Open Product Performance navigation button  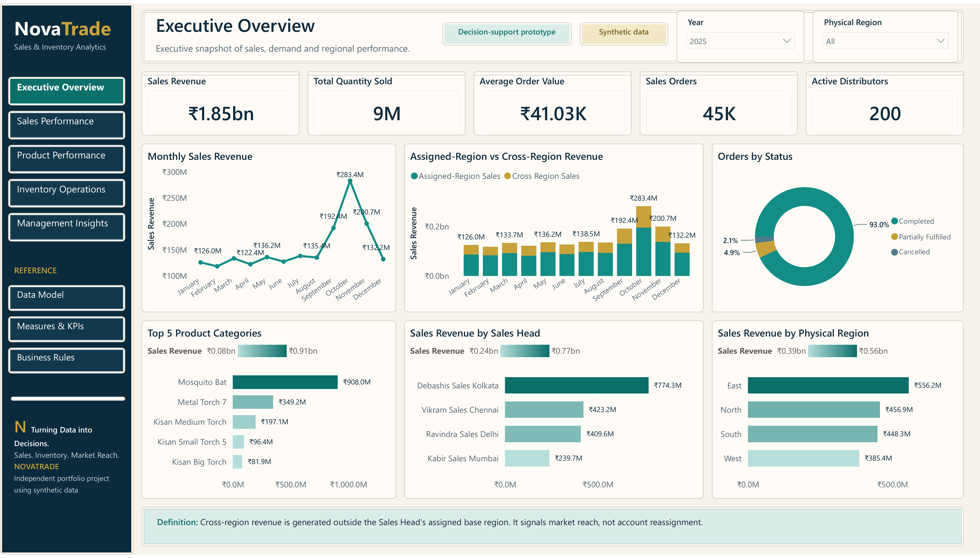coord(67,159)
